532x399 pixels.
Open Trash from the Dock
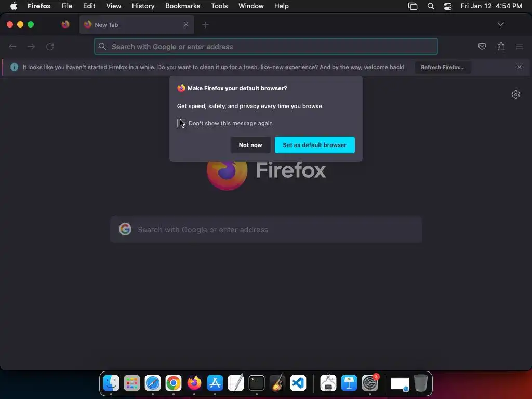tap(421, 383)
